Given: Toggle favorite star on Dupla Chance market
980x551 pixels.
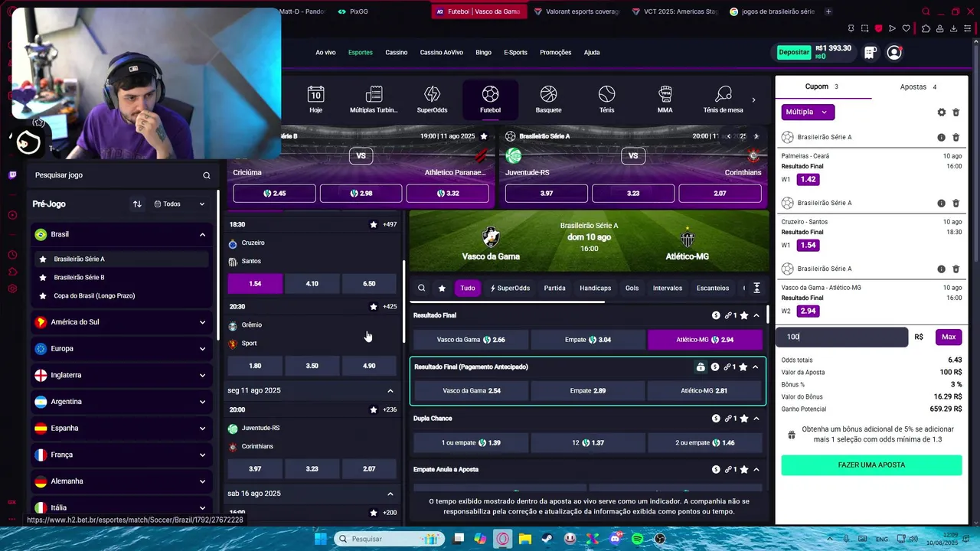Looking at the screenshot, I should tap(744, 419).
